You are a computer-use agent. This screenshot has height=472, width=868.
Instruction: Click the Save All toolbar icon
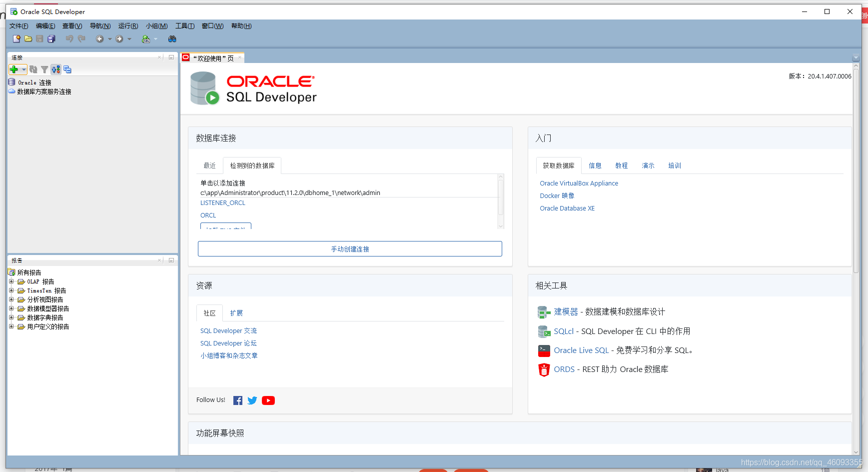(x=51, y=39)
